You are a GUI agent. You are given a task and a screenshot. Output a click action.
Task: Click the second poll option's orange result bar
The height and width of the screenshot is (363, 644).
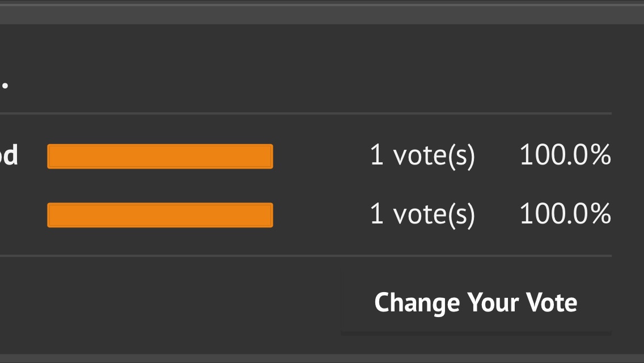coord(160,215)
